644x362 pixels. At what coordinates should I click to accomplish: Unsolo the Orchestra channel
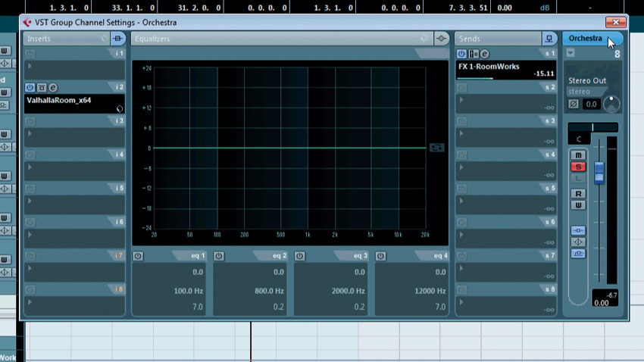click(579, 166)
